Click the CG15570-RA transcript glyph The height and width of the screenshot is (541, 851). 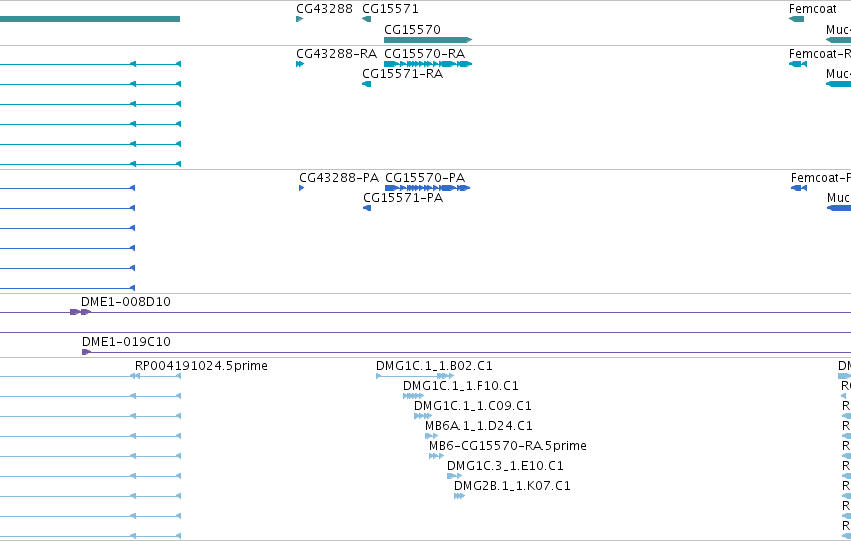[x=428, y=64]
